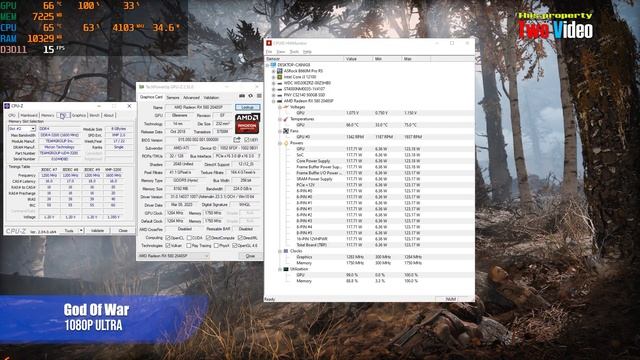The width and height of the screenshot is (640, 360).
Task: Select the SoC power row in HWMonitor
Action: pyautogui.click(x=369, y=155)
